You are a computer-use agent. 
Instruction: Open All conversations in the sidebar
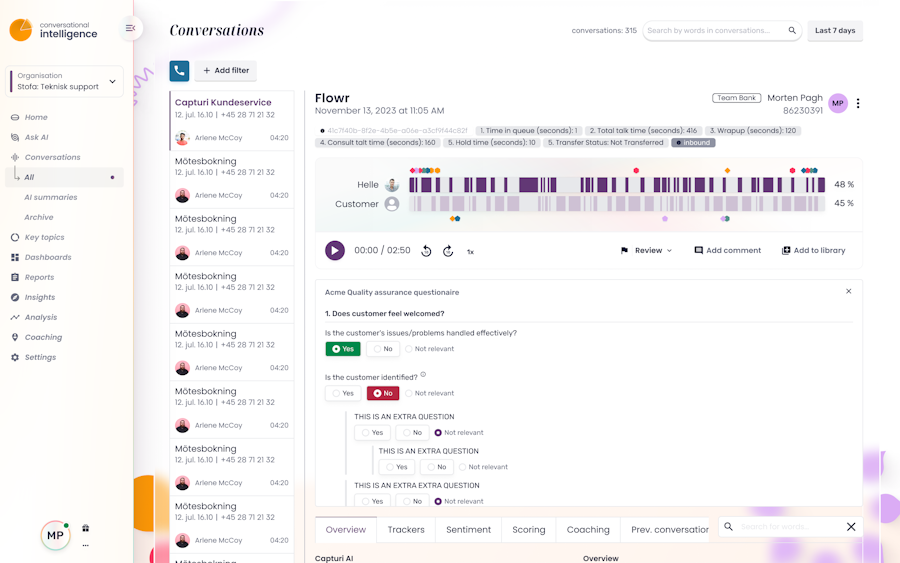(x=64, y=177)
